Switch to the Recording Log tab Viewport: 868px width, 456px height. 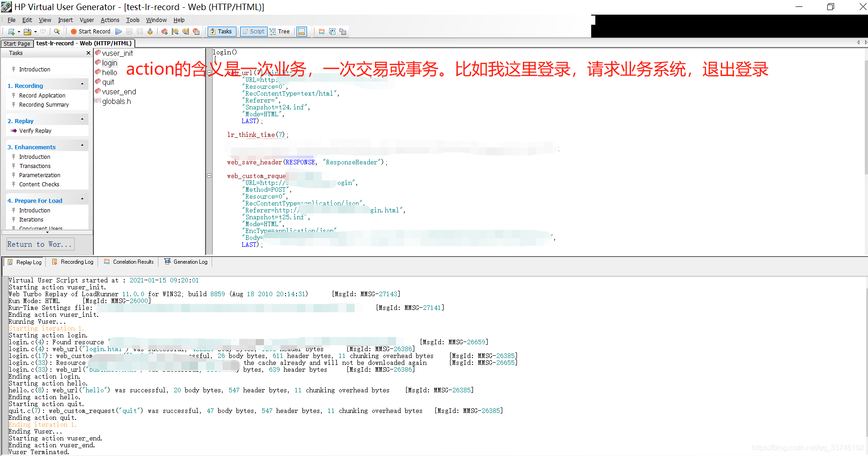click(x=72, y=262)
